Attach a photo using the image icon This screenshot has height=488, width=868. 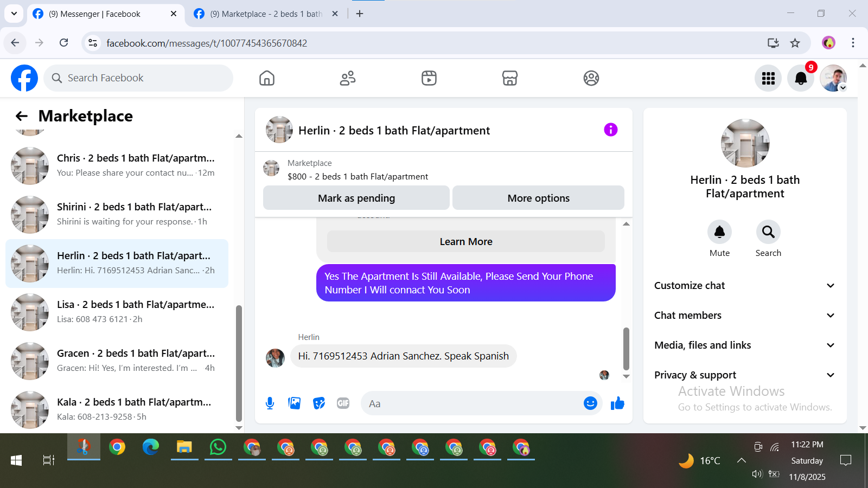point(295,403)
